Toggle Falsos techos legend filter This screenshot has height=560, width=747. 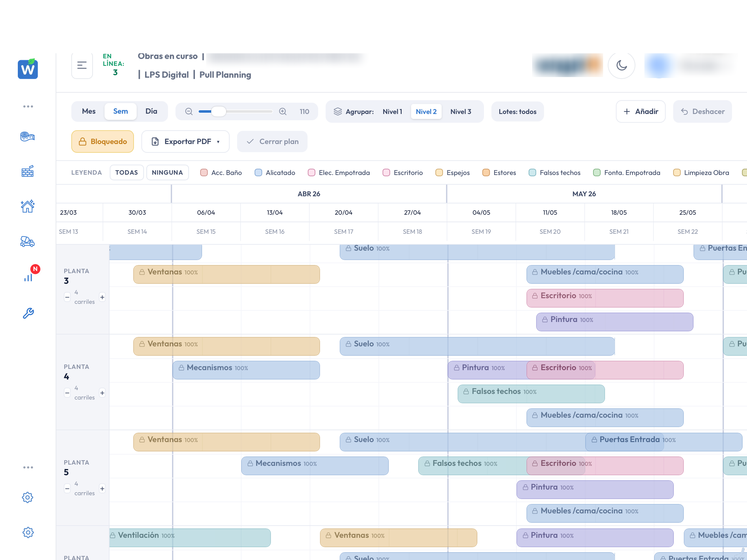(555, 173)
